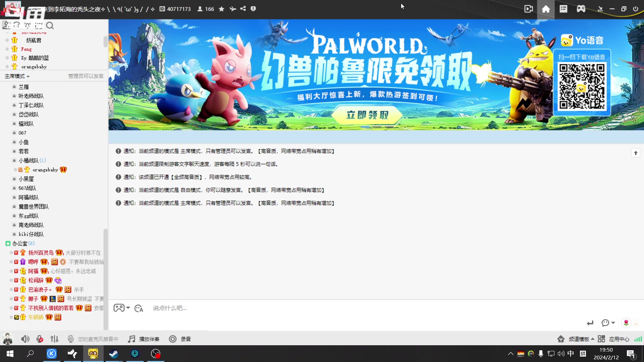Open the 主席模式 mode dropdown
The height and width of the screenshot is (362, 644).
click(x=17, y=76)
